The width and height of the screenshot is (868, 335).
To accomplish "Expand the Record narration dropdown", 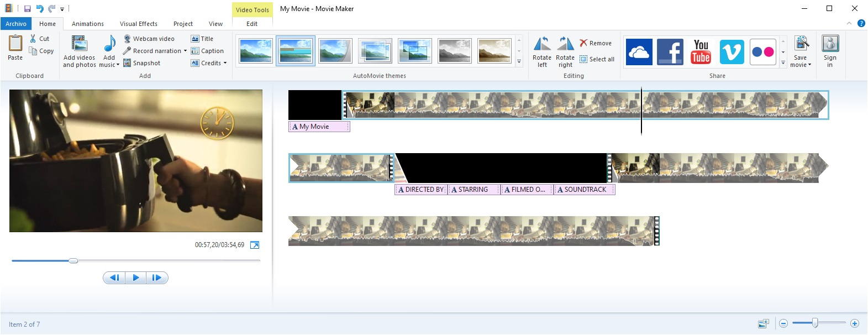I will click(185, 51).
